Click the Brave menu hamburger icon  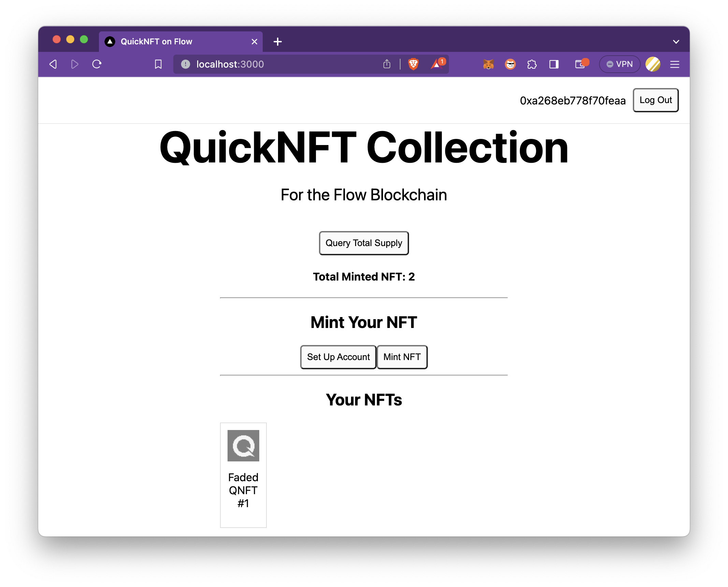(x=675, y=65)
